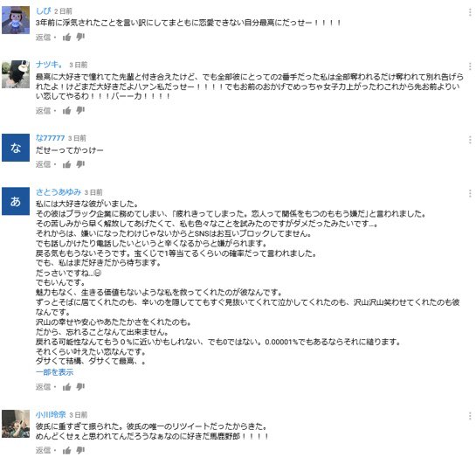Viewport: 476px width, 464px height.
Task: Dislike the comment by しび
Action: click(x=80, y=37)
